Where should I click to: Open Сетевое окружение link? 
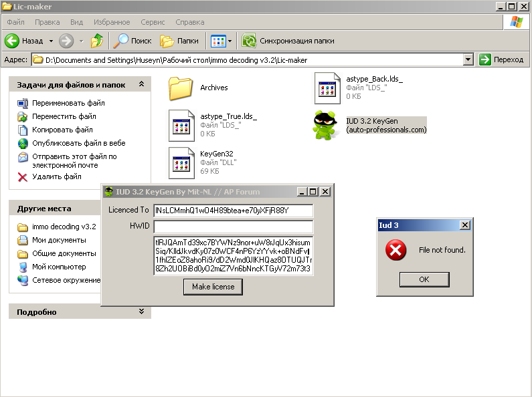click(66, 280)
